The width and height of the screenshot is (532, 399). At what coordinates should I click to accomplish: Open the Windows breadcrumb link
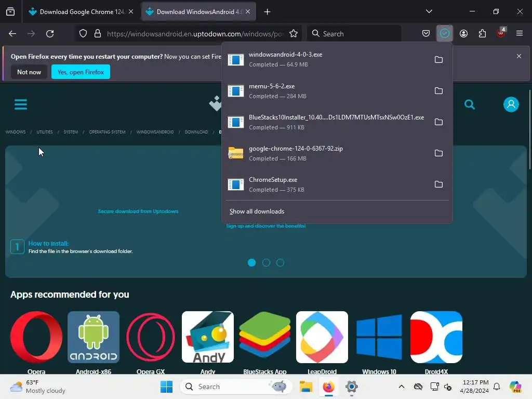pyautogui.click(x=16, y=132)
